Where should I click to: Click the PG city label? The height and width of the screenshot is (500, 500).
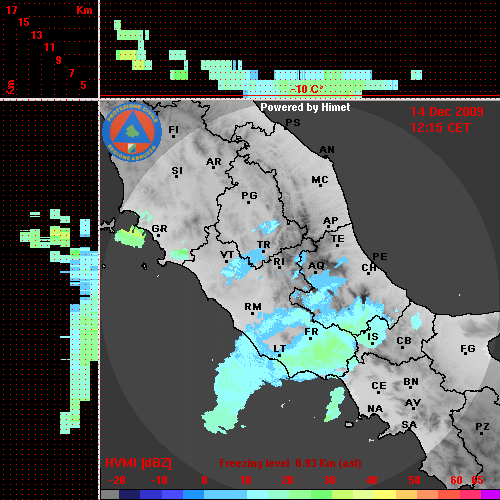tap(249, 195)
